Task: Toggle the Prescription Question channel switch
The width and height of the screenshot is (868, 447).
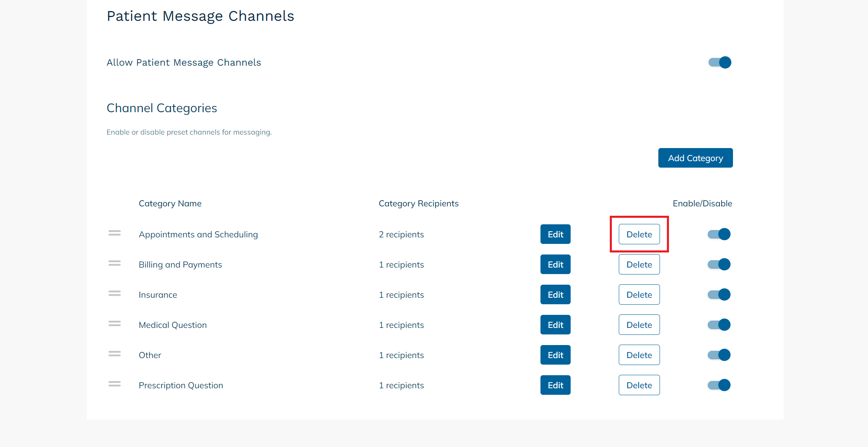Action: pyautogui.click(x=719, y=385)
